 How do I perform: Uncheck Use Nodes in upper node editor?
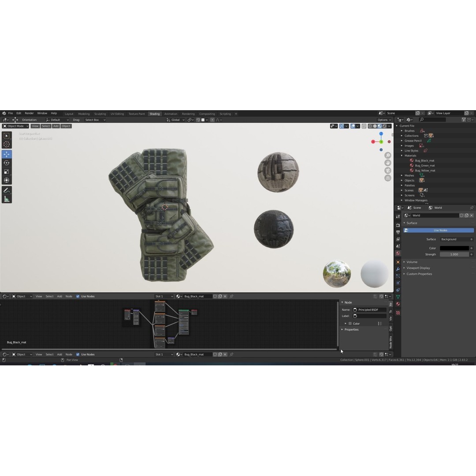click(78, 296)
